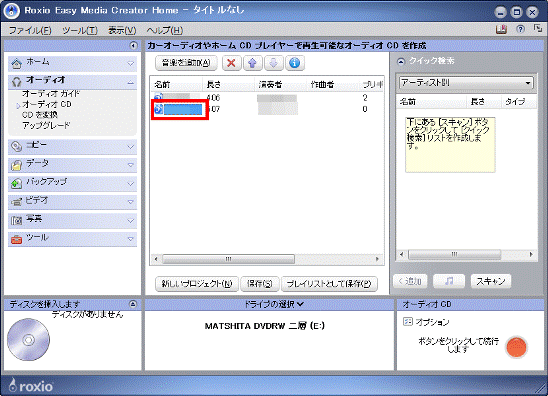
Task: Click the 作曲者 column header
Action: coord(332,85)
